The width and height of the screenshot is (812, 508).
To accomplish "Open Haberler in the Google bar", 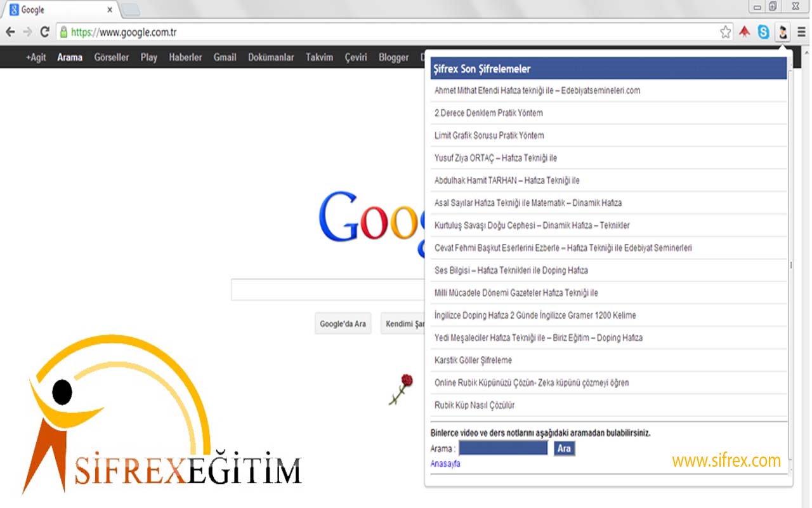I will [185, 57].
